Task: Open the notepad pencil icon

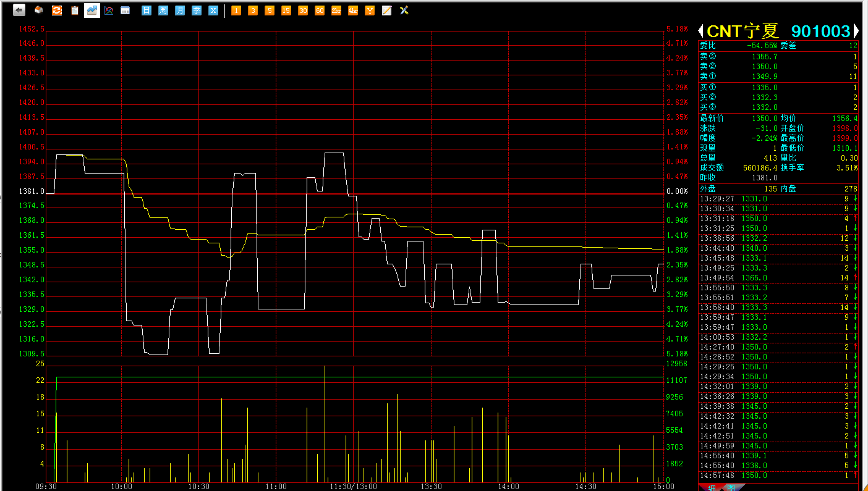Action: [x=387, y=10]
